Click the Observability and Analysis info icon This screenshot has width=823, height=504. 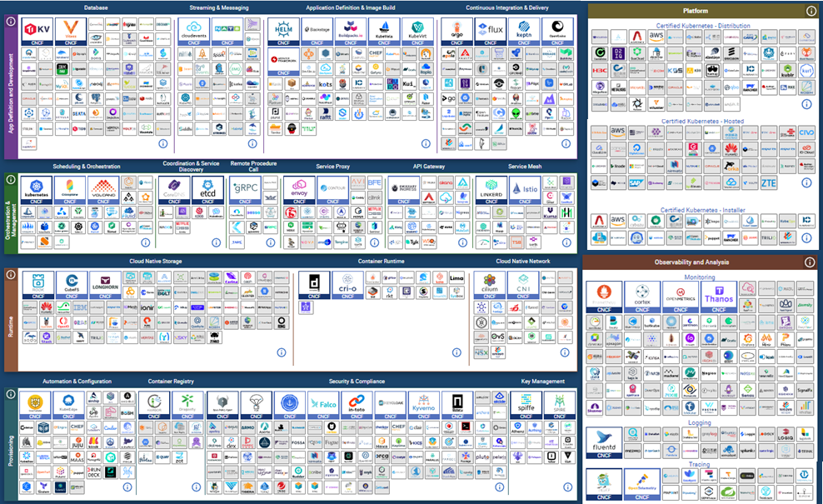[810, 262]
